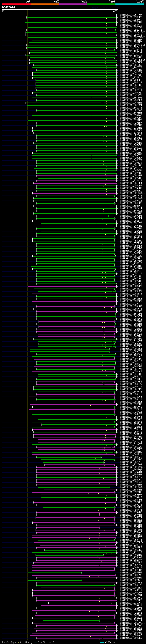
Task: Click hit label UniRef100_Q5VP22
Action: [131, 201]
